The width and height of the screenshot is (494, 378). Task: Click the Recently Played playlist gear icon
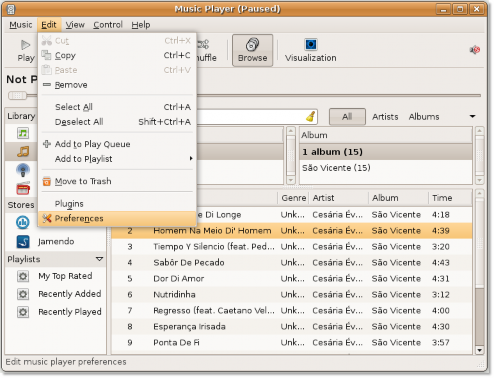23,312
